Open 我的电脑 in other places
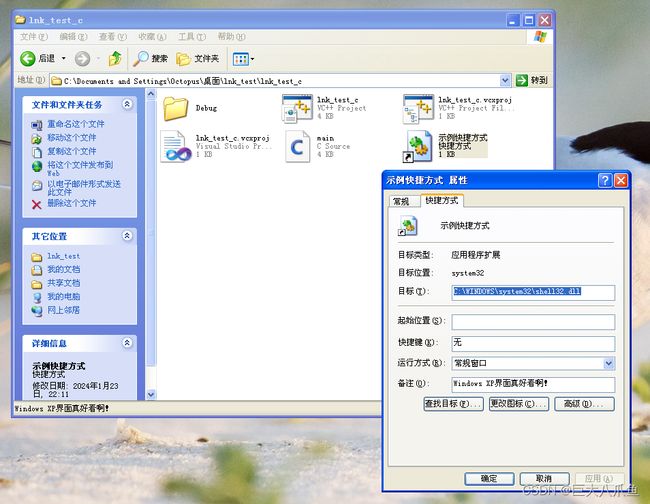The image size is (650, 504). (63, 296)
